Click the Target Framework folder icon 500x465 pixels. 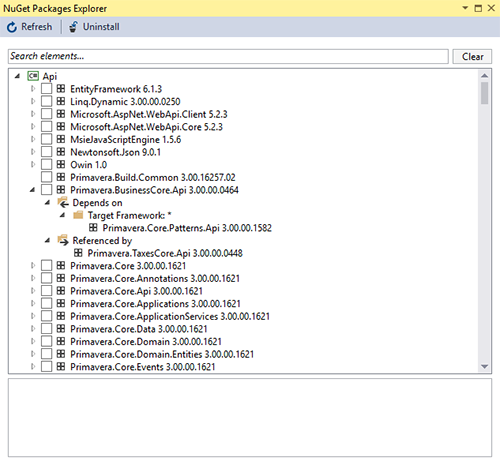(x=78, y=215)
